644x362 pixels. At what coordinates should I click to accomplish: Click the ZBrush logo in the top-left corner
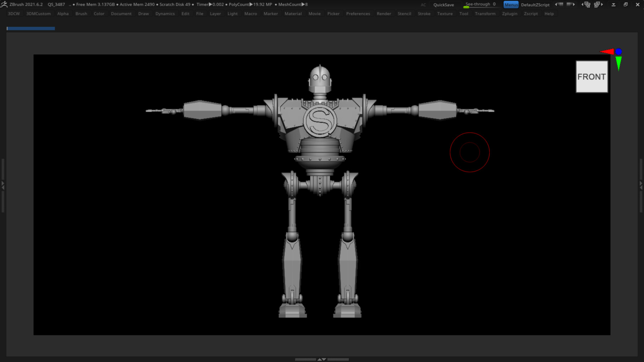click(4, 4)
